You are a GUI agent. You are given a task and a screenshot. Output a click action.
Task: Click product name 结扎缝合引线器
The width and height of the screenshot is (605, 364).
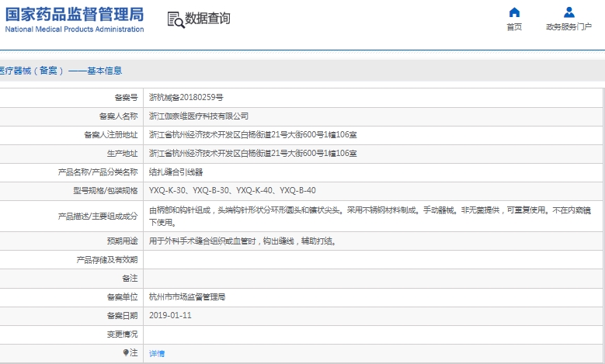tap(176, 172)
